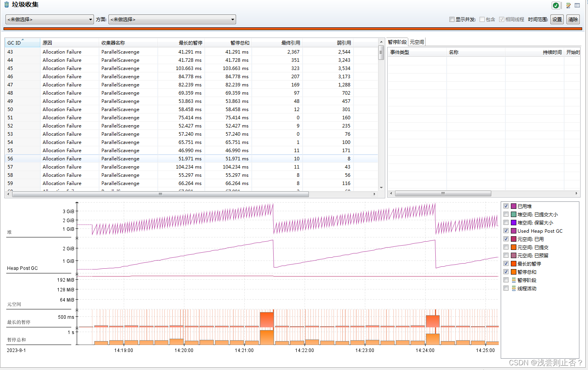Uncheck the Used Heap Post GC legend checkbox

[x=506, y=230]
